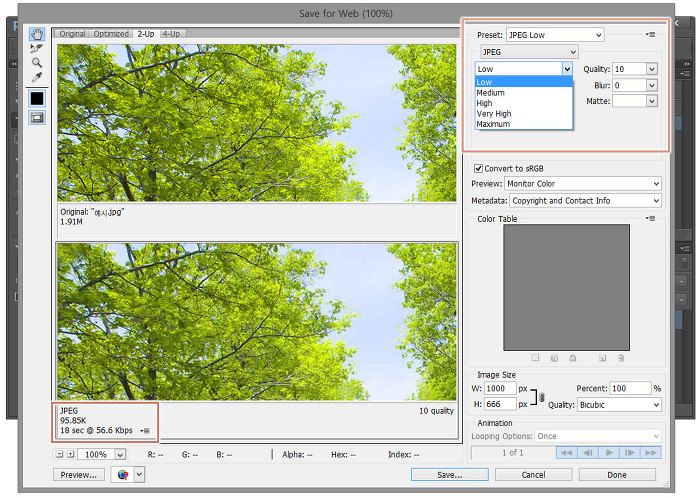Open the Blur value slider arrow
Screen dimensions: 700x498
point(651,85)
